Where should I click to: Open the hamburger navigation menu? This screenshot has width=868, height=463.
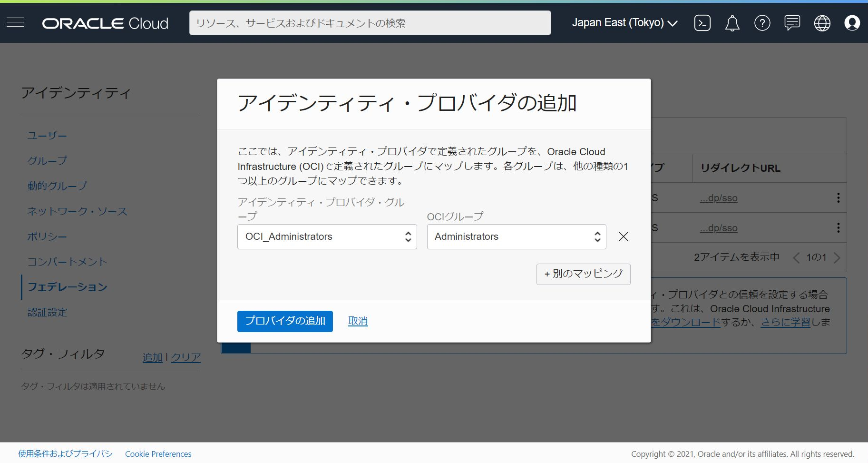[15, 22]
